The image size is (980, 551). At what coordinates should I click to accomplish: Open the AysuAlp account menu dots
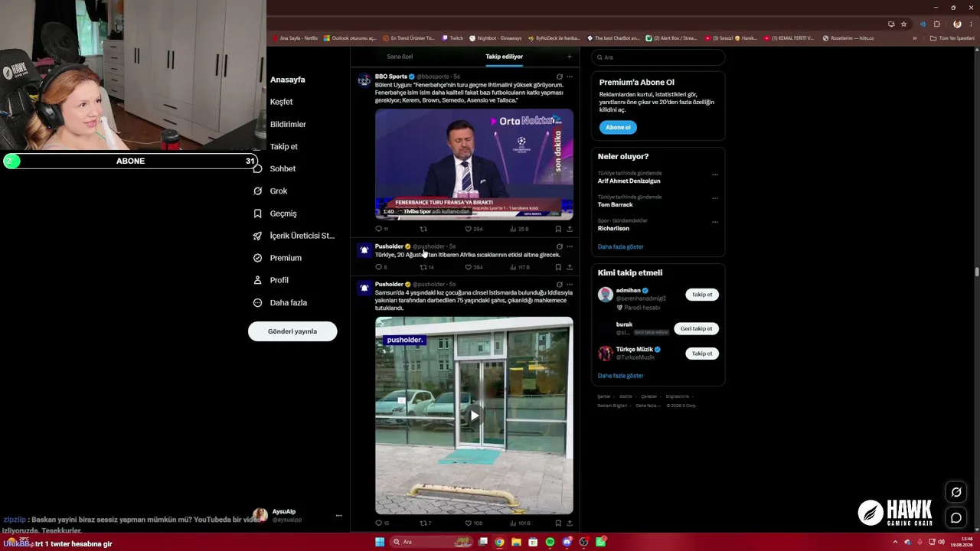pyautogui.click(x=338, y=516)
